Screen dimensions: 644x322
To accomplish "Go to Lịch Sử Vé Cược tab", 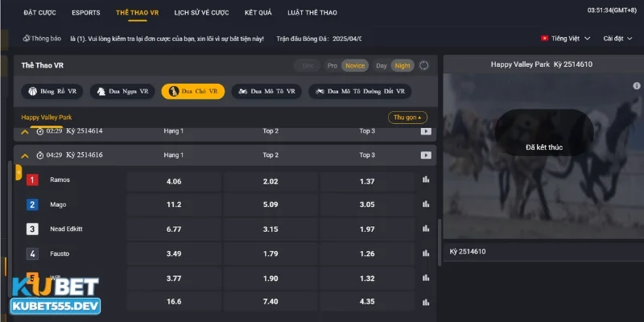I will click(x=201, y=13).
